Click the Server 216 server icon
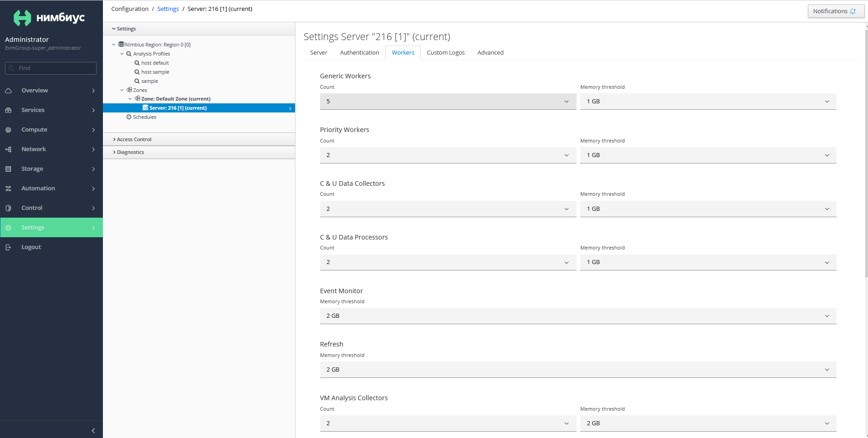The image size is (868, 438). point(145,107)
